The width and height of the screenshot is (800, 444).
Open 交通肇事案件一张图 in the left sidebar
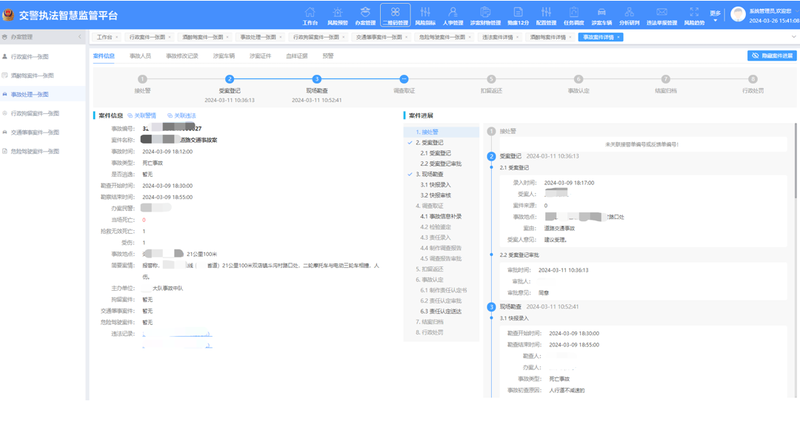35,132
